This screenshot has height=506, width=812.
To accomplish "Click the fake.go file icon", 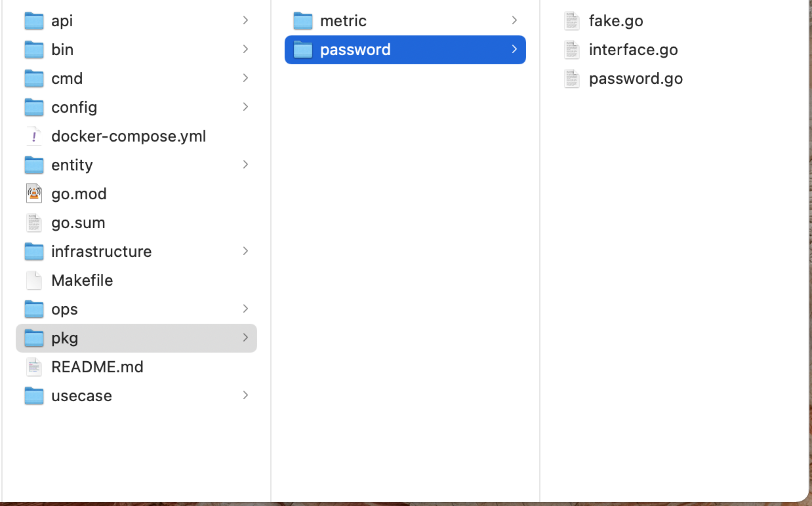I will coord(572,20).
